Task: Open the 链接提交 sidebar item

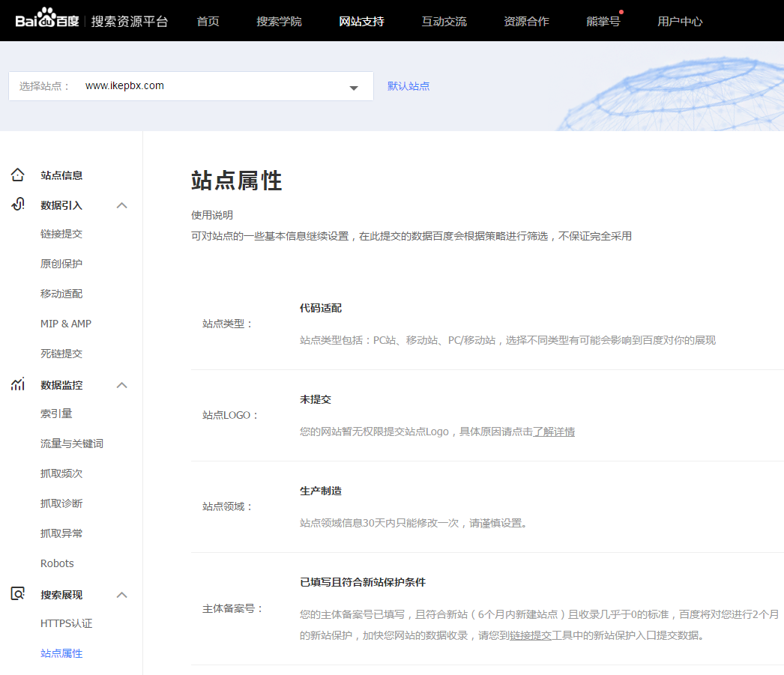Action: (61, 233)
